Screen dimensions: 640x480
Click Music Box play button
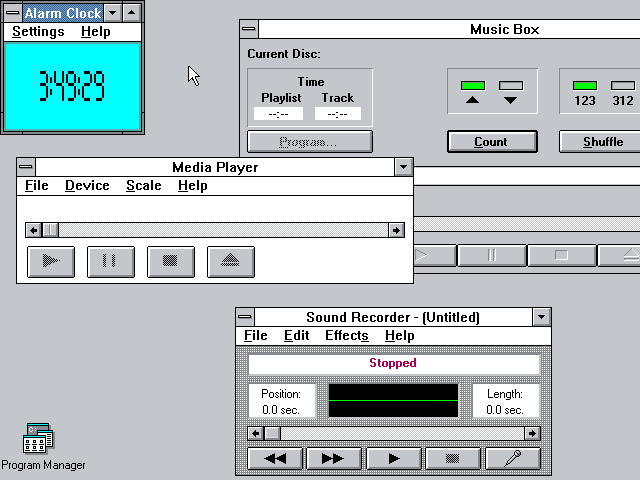tap(434, 256)
